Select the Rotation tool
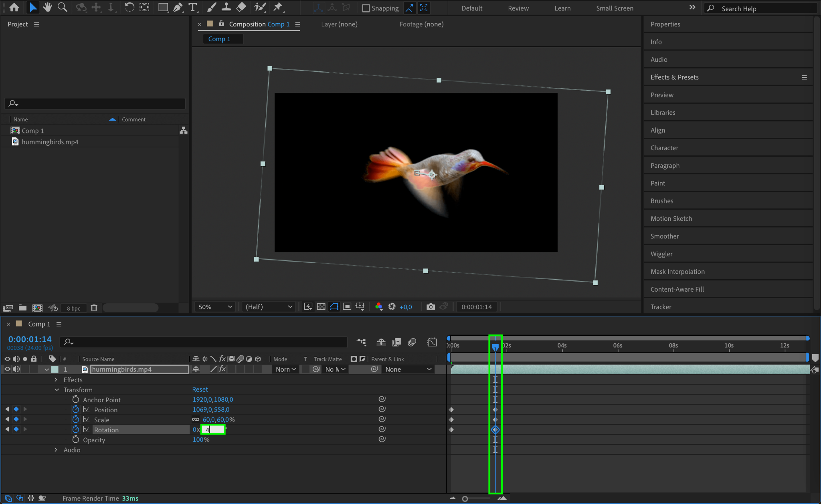Viewport: 821px width, 504px height. 129,7
